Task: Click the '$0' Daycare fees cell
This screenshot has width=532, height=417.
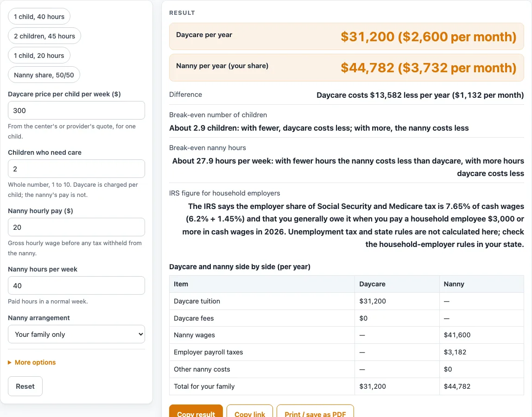Action: tap(363, 318)
